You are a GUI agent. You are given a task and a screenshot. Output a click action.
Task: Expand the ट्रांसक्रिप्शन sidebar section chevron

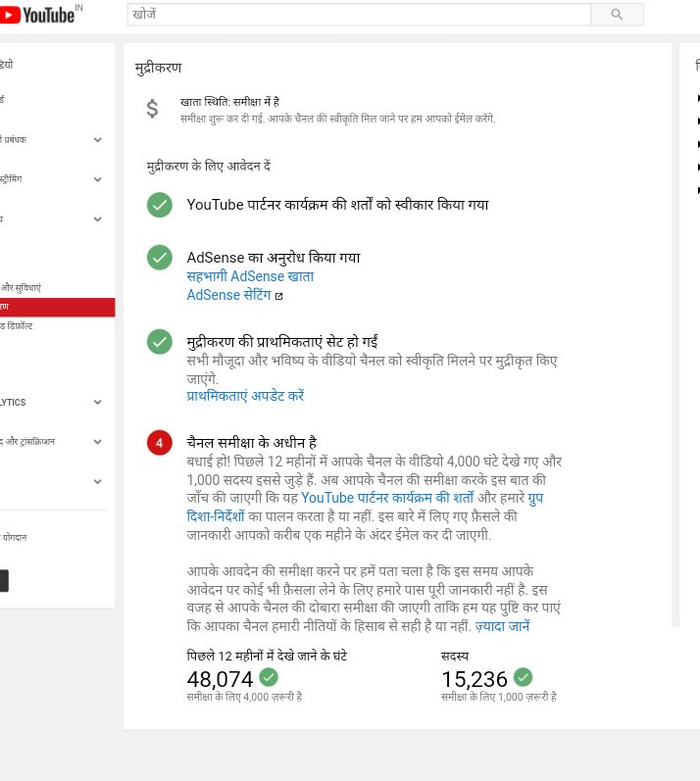[98, 442]
